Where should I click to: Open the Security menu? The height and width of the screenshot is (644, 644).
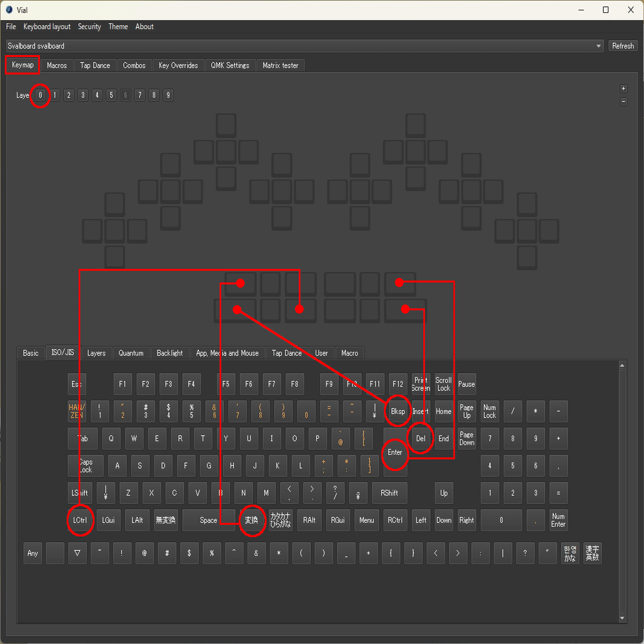pyautogui.click(x=89, y=27)
